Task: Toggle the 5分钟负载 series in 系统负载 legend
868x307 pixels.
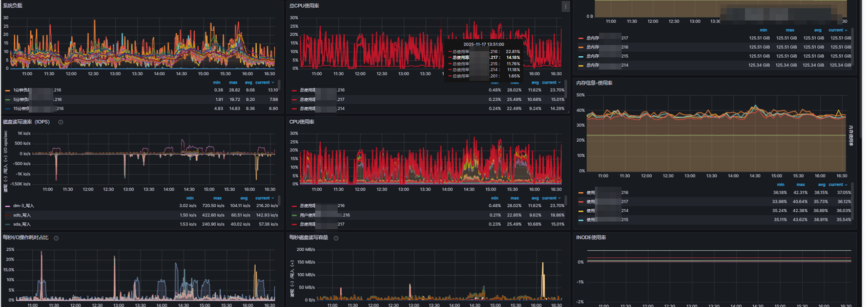Action: point(21,100)
